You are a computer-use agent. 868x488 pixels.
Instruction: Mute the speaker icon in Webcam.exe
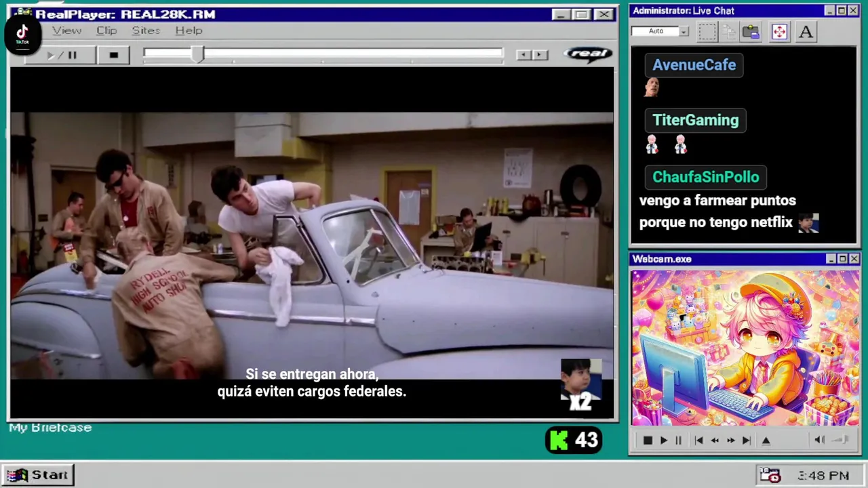819,440
